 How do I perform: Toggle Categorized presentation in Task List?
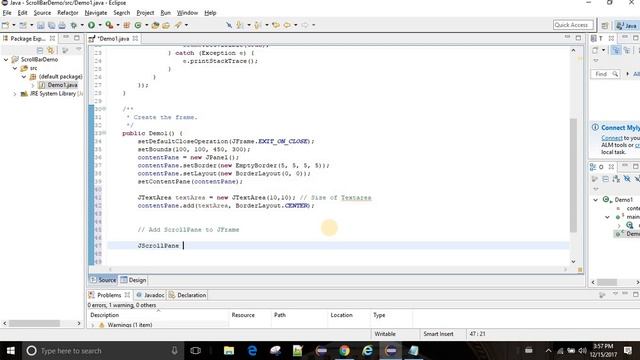616,50
